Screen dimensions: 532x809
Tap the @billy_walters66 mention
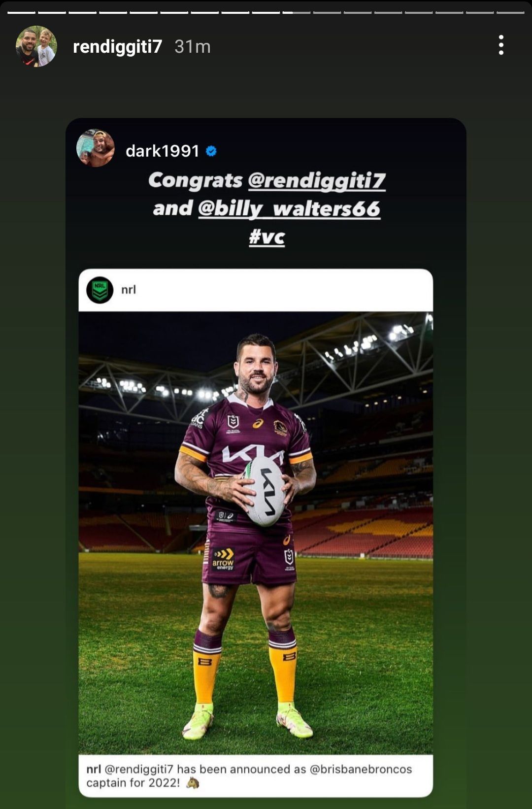pos(289,209)
